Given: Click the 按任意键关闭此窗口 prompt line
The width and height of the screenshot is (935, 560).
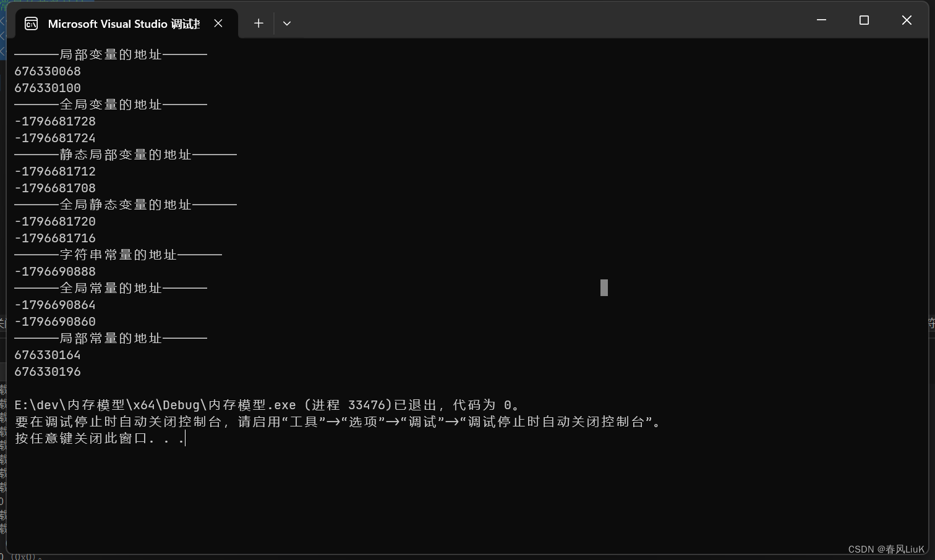Looking at the screenshot, I should click(x=100, y=438).
